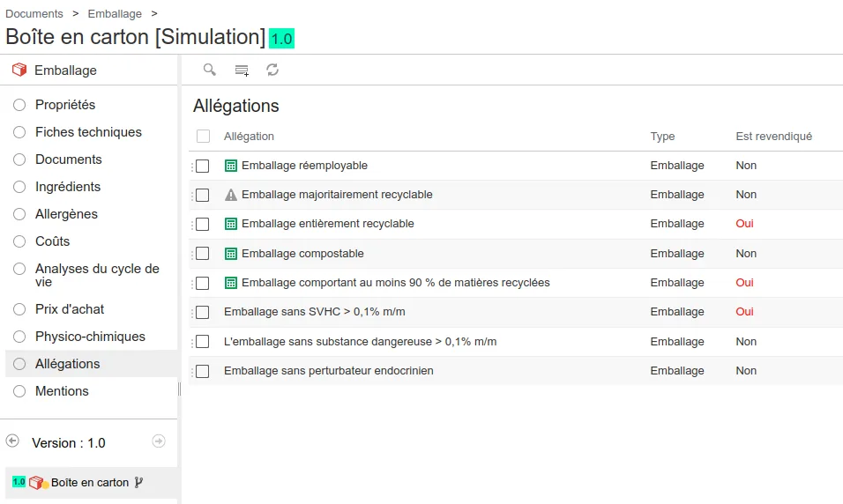Sort by the Type column header
843x504 pixels.
coord(662,137)
